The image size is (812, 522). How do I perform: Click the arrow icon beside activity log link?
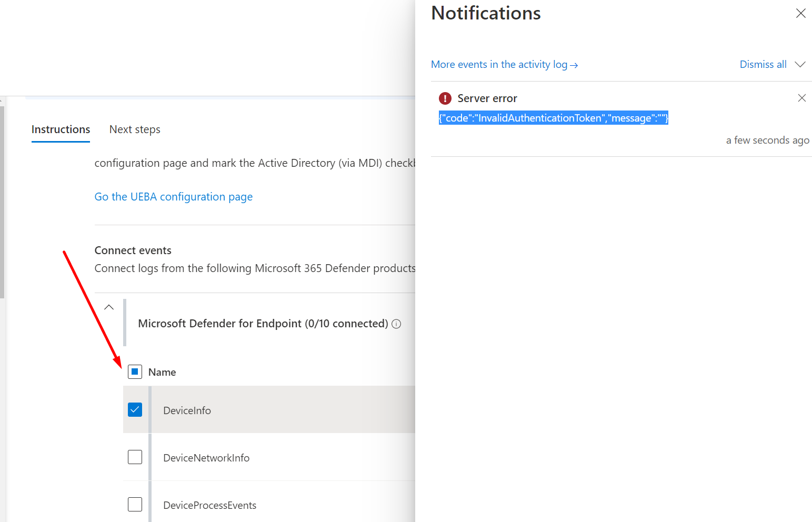pyautogui.click(x=574, y=65)
